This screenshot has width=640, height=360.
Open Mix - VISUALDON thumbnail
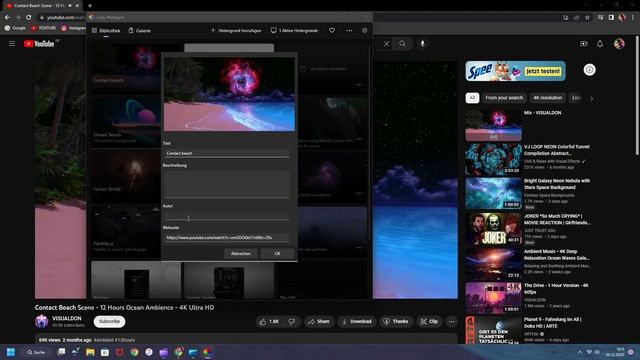pos(493,125)
